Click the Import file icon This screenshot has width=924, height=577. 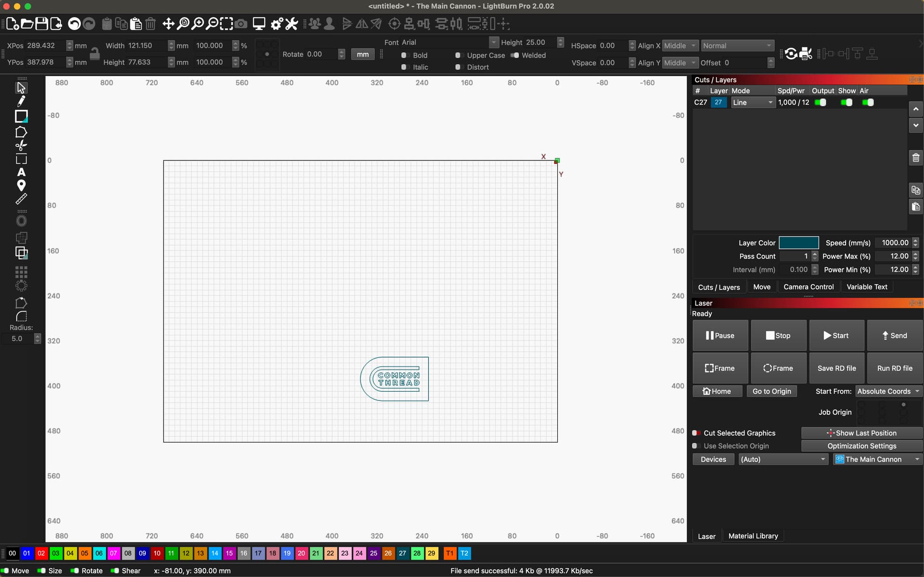[x=56, y=24]
